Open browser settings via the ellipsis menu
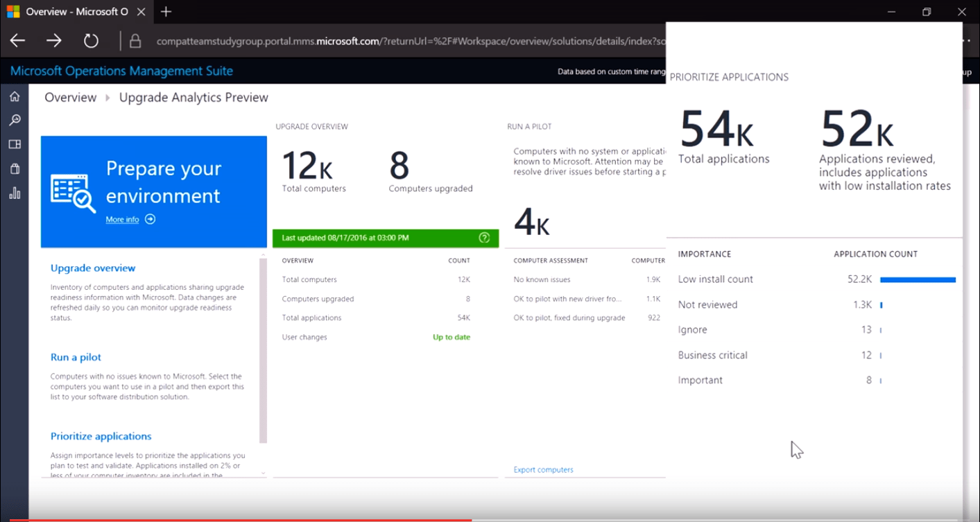 click(968, 40)
